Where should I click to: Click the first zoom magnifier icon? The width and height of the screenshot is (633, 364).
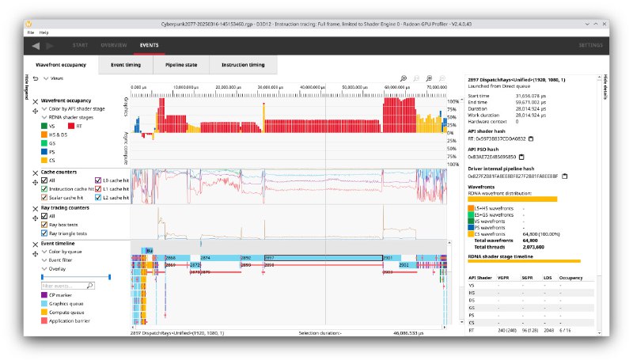tap(403, 78)
